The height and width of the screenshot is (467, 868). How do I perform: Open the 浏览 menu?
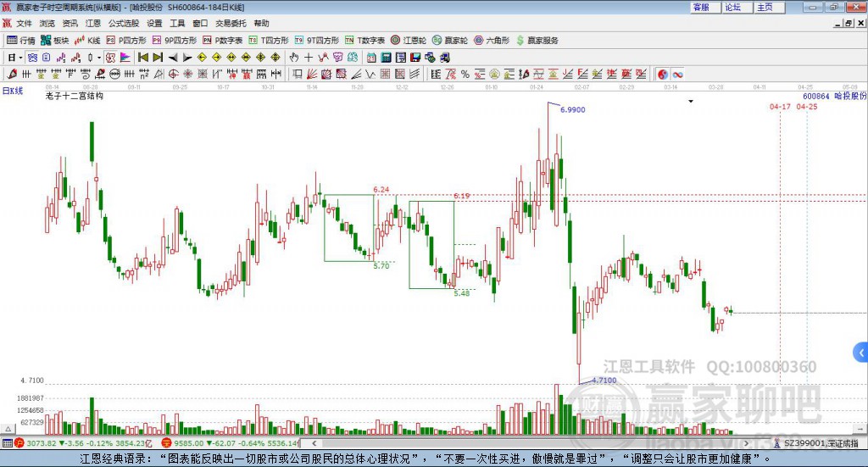pyautogui.click(x=47, y=23)
